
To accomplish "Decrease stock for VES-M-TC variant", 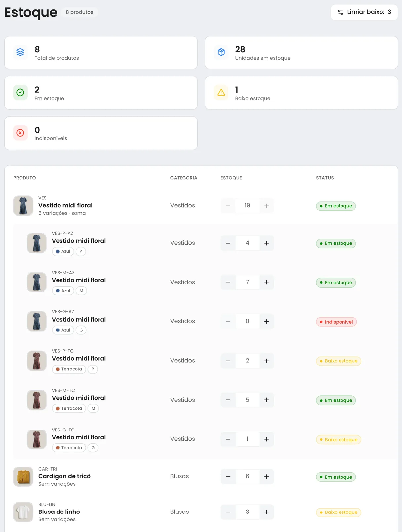I will click(x=228, y=400).
